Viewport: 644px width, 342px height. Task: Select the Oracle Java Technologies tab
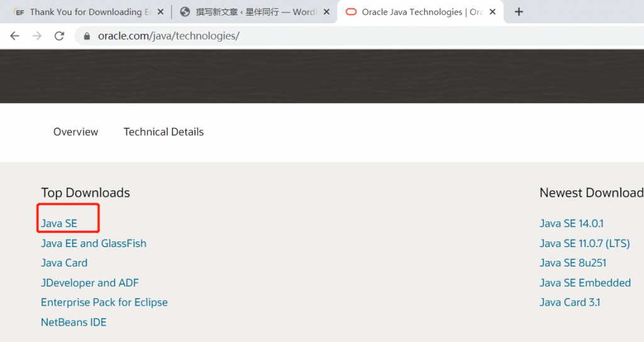(x=420, y=12)
